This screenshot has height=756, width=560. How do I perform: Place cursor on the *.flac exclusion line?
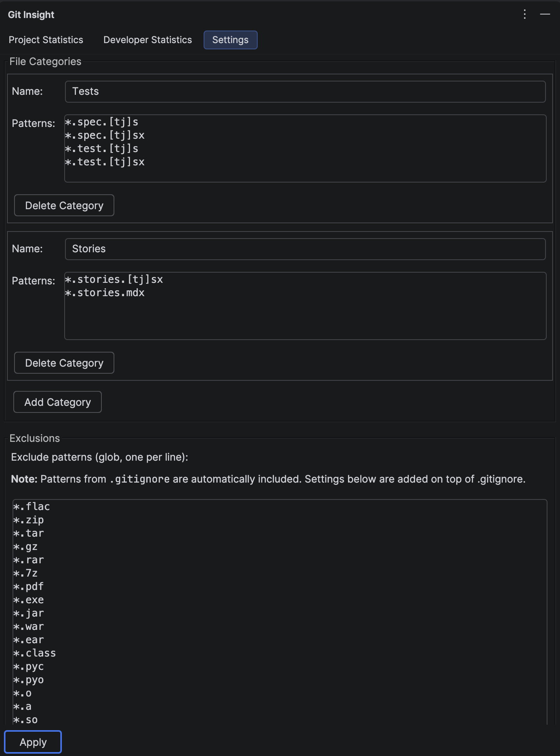[31, 506]
